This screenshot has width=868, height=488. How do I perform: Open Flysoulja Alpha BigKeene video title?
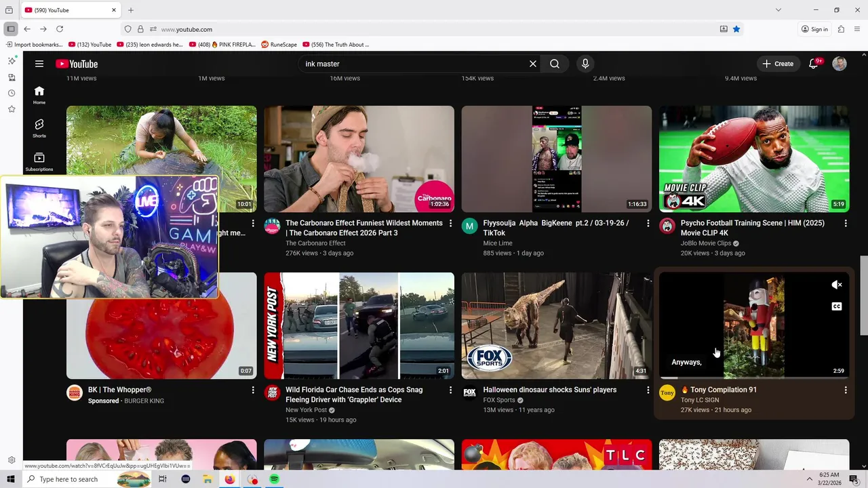click(x=555, y=228)
